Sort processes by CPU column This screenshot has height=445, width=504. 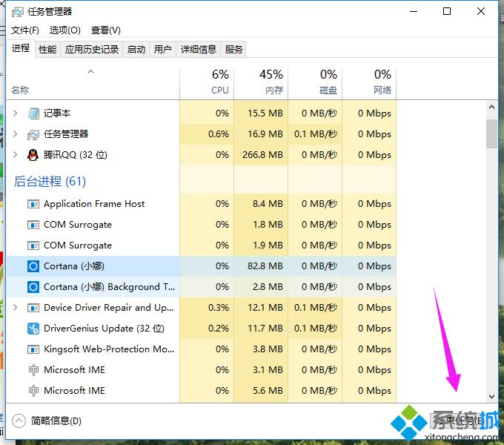207,83
